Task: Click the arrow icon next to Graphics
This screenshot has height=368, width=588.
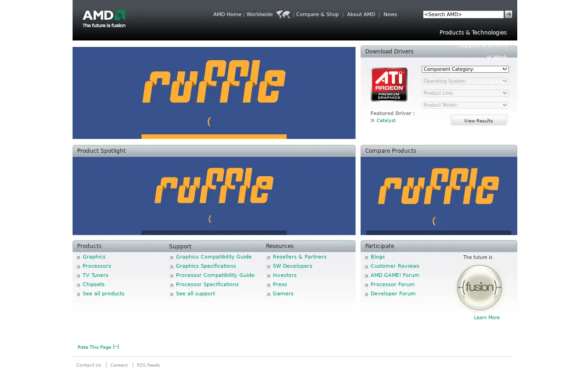Action: [x=79, y=258]
